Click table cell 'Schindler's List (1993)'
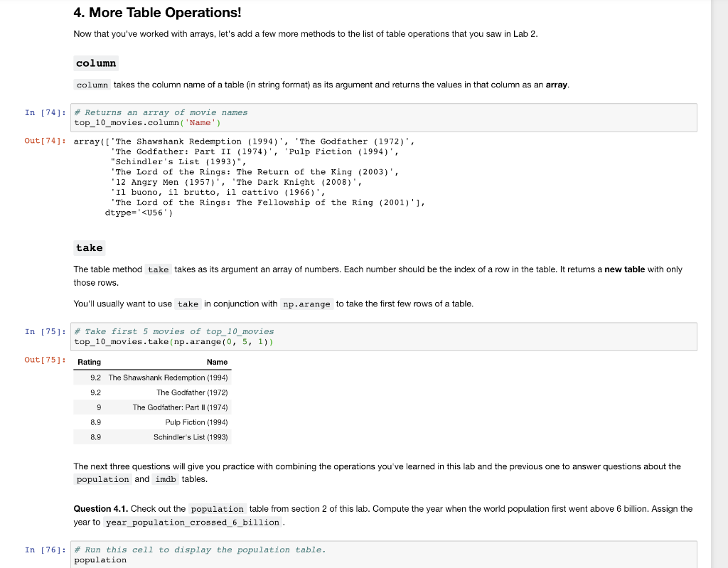728x568 pixels. (191, 437)
